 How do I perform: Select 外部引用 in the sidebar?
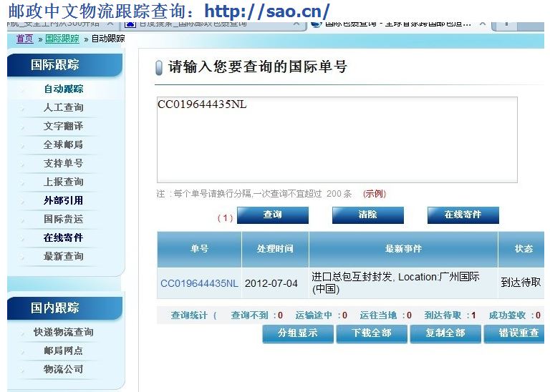63,200
